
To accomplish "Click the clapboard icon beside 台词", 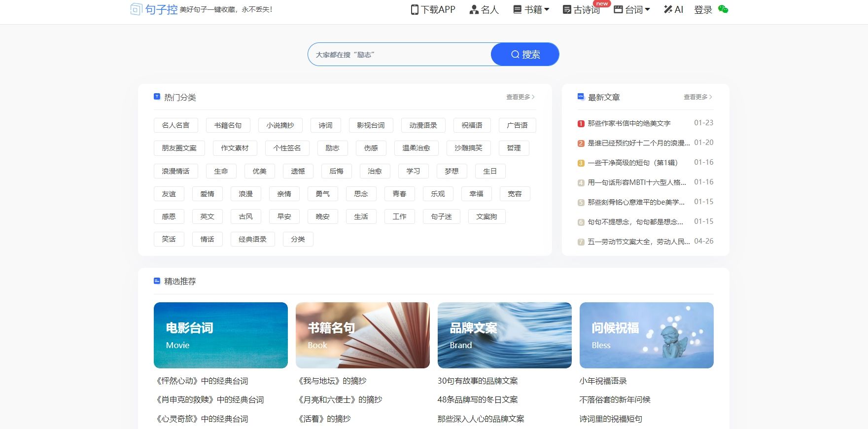I will tap(618, 9).
